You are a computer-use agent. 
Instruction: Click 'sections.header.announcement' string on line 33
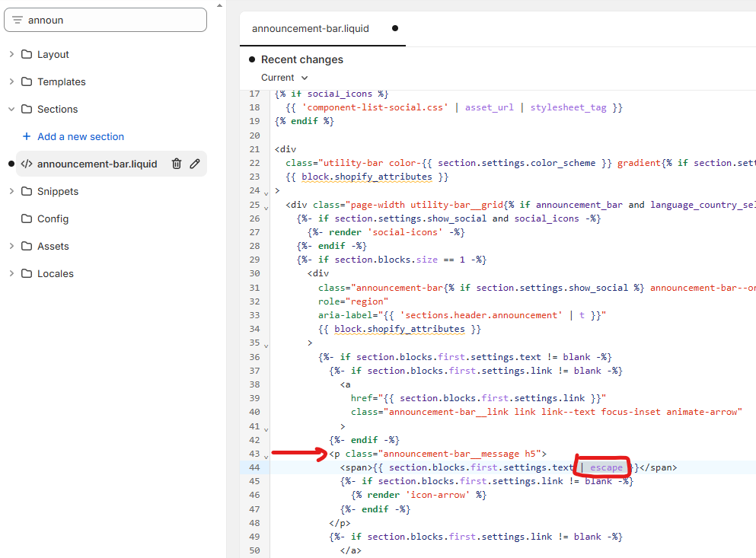(480, 315)
